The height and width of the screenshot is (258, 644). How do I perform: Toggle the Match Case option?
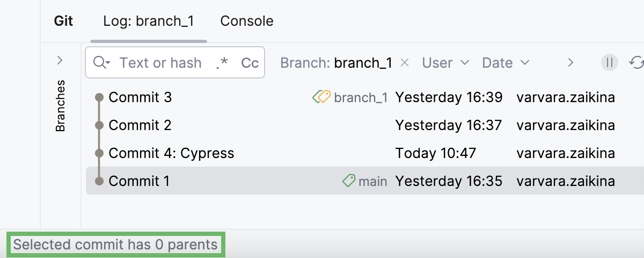pyautogui.click(x=250, y=63)
